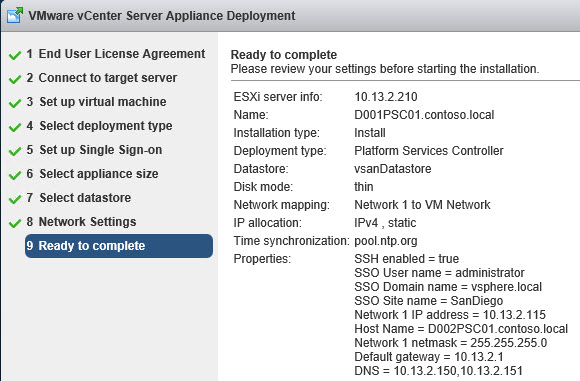Click the IPv4 , static allocation value
Image resolution: width=580 pixels, height=381 pixels.
(x=385, y=223)
